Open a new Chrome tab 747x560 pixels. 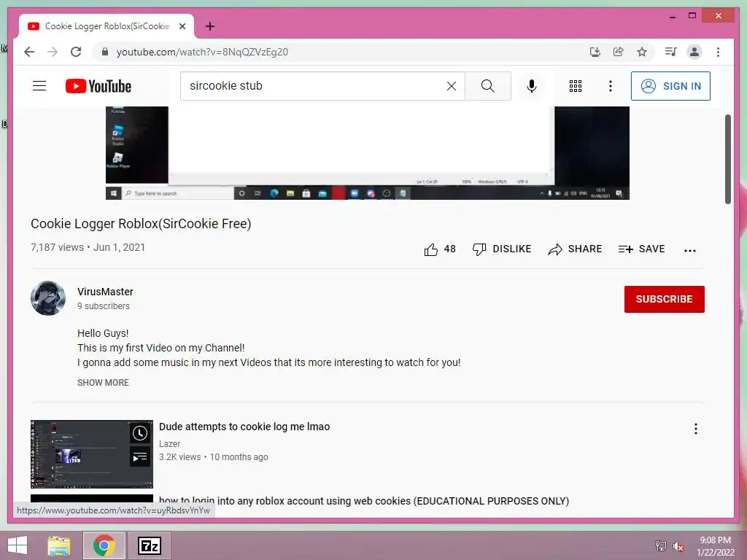(x=210, y=26)
